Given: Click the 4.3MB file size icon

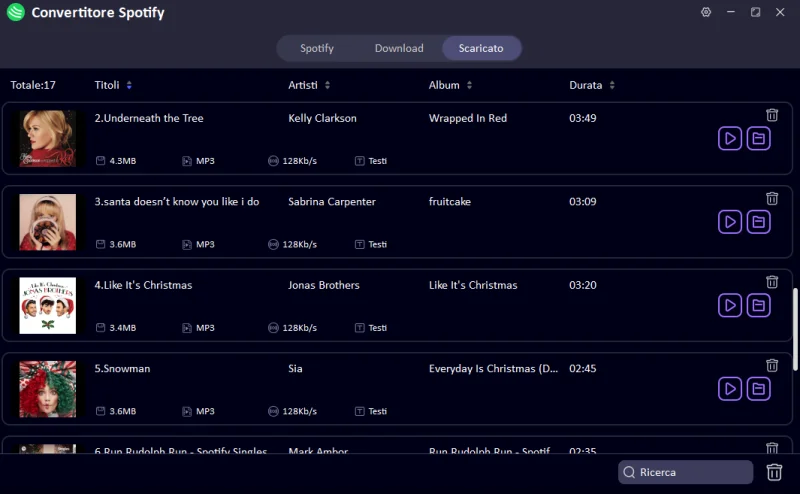Looking at the screenshot, I should (101, 161).
